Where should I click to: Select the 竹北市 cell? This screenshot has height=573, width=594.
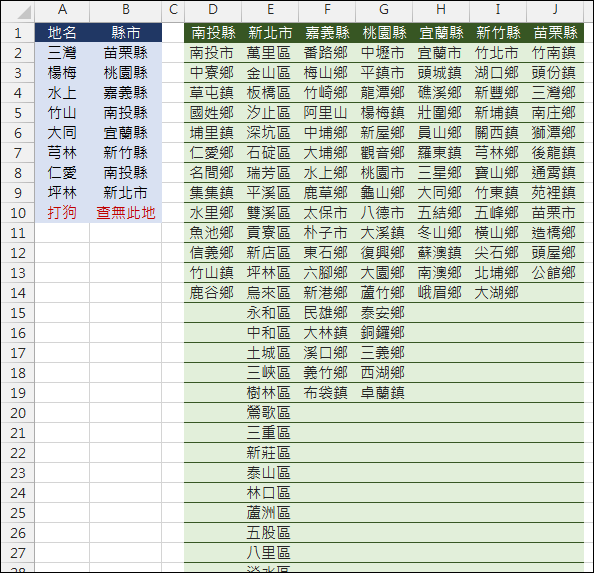(498, 53)
